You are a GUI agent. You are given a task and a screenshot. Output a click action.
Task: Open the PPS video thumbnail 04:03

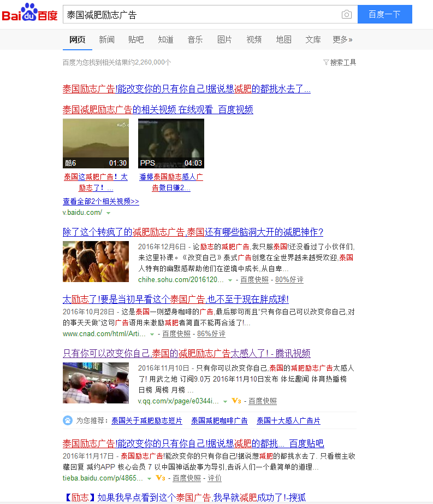[x=171, y=143]
